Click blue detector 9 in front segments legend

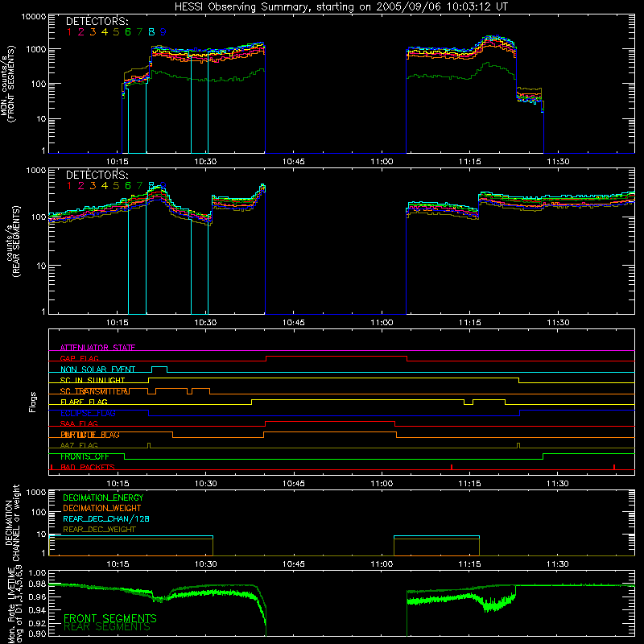pos(163,32)
